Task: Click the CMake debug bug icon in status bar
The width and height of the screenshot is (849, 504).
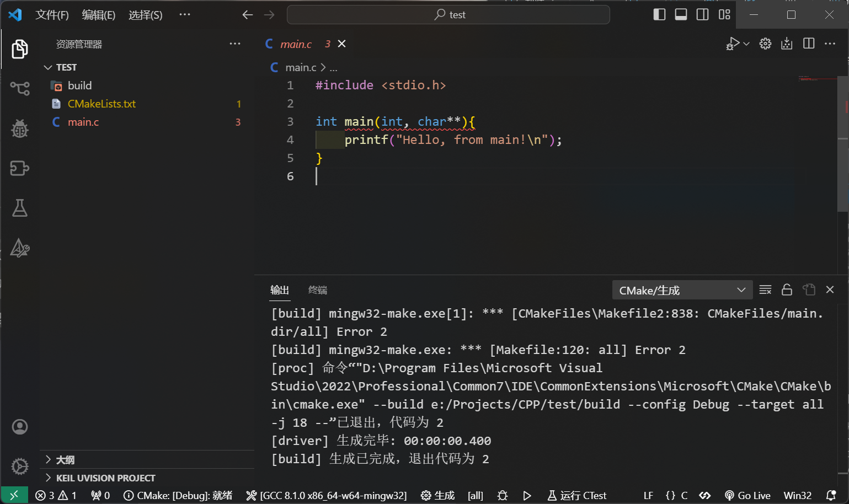Action: point(502,495)
